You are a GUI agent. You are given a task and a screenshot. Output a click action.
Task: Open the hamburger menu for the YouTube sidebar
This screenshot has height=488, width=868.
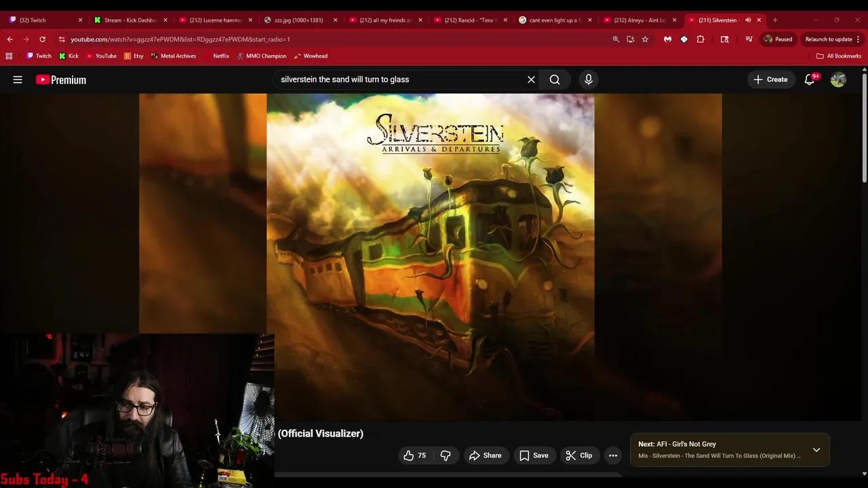click(x=18, y=79)
